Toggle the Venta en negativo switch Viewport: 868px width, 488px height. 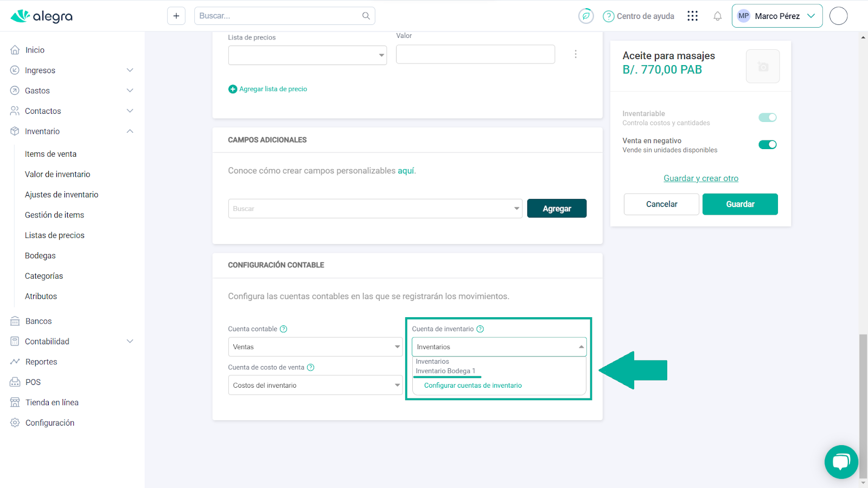(768, 145)
